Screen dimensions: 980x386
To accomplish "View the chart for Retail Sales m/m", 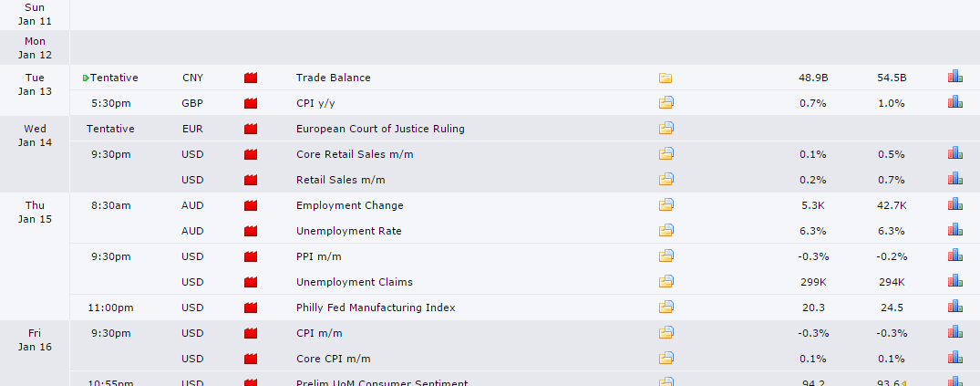I will click(954, 179).
